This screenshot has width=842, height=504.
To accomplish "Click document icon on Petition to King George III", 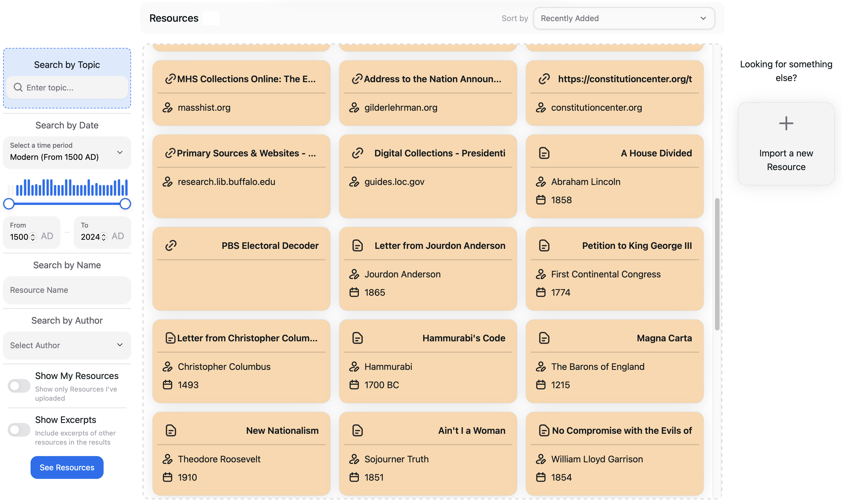I will (x=544, y=245).
